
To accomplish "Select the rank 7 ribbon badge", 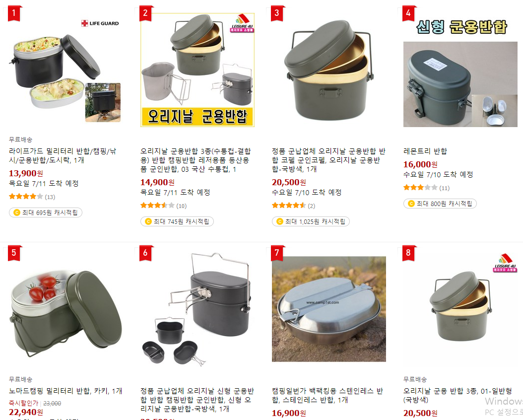I will [x=277, y=253].
